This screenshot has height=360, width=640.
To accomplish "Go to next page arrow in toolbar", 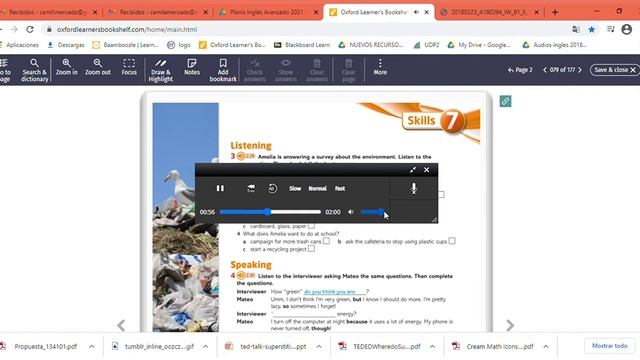I will (580, 70).
